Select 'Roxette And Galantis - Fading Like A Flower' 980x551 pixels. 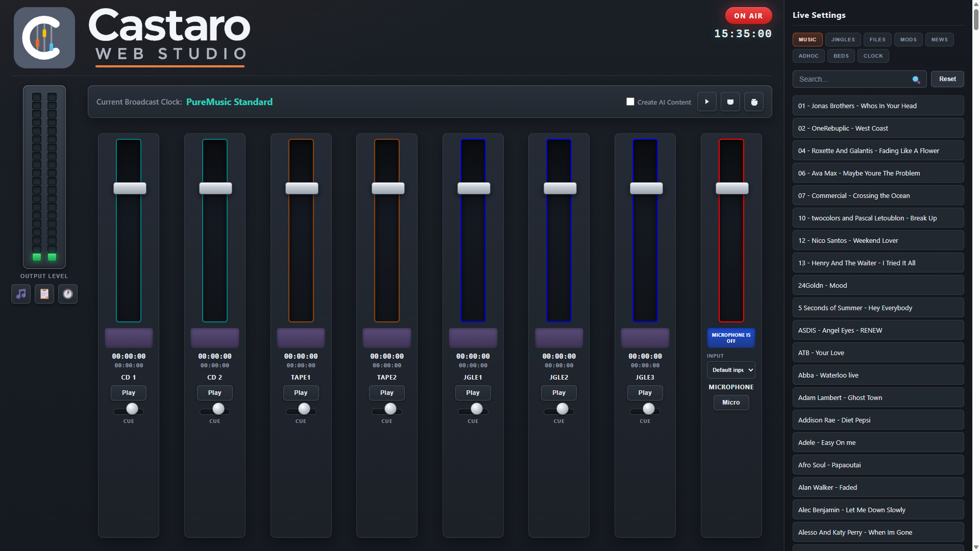tap(878, 151)
